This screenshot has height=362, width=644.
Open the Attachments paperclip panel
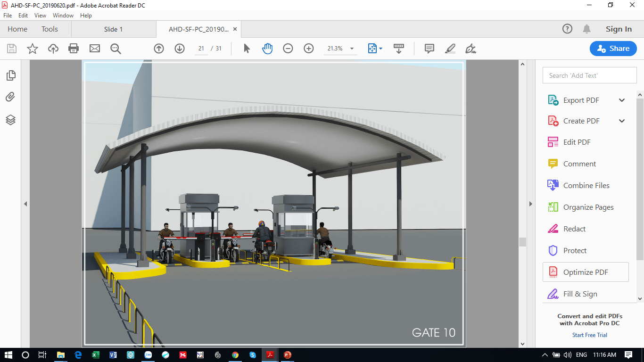pyautogui.click(x=10, y=97)
